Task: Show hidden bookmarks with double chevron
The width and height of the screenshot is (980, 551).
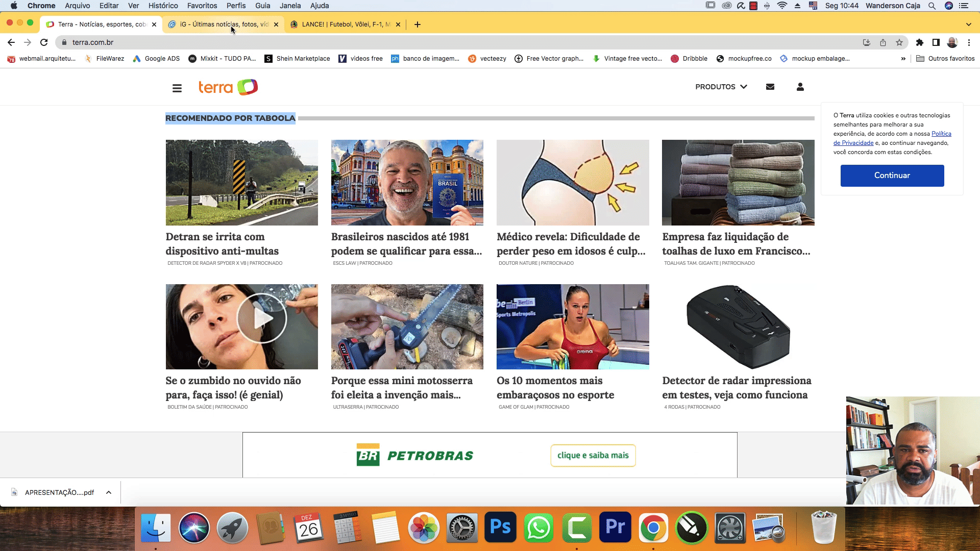Action: click(x=903, y=59)
